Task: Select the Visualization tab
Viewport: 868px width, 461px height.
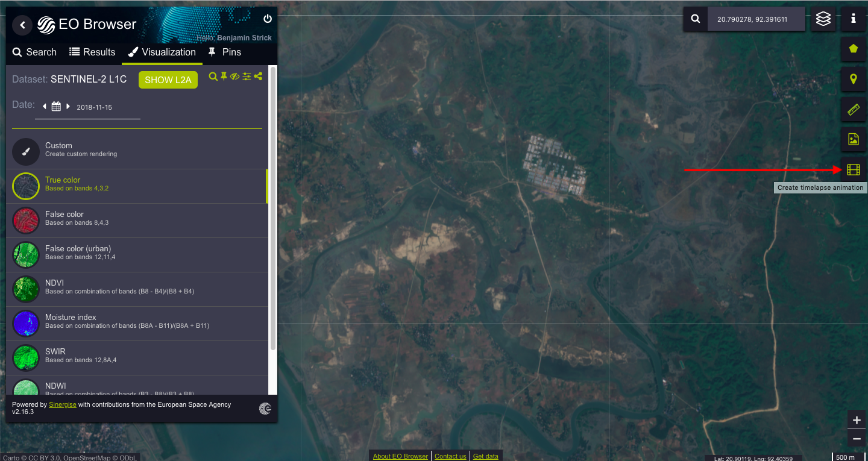Action: click(x=162, y=52)
